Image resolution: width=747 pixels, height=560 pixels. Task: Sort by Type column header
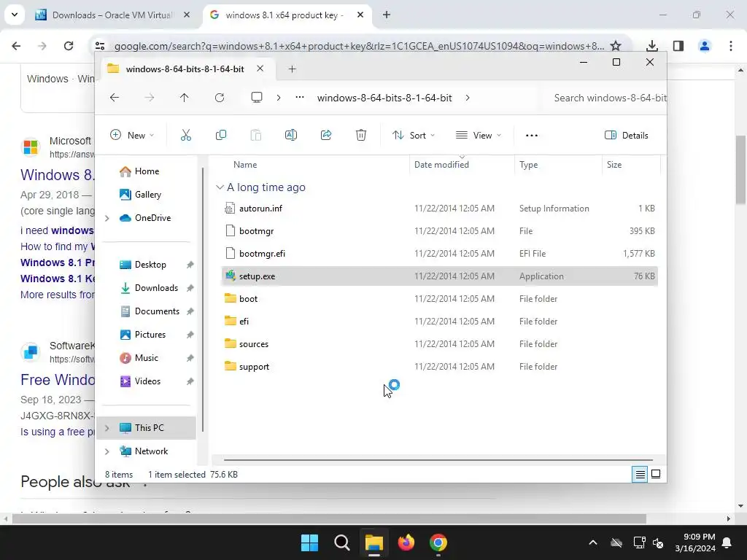pyautogui.click(x=528, y=165)
